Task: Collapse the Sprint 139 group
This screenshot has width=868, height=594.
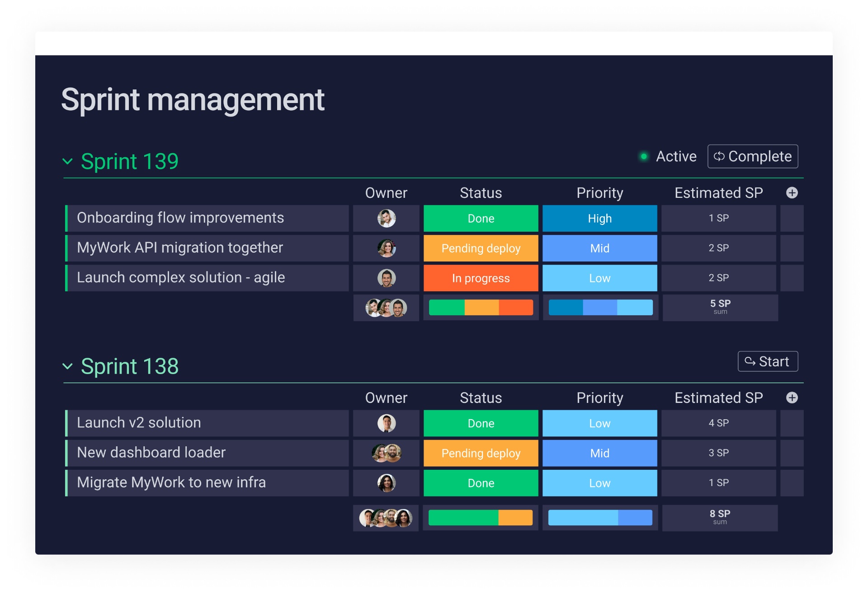Action: [68, 162]
